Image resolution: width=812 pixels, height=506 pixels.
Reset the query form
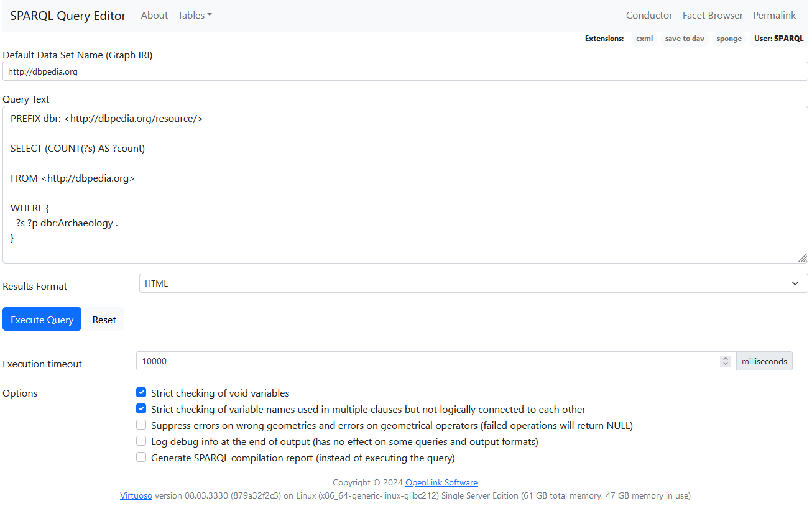104,320
